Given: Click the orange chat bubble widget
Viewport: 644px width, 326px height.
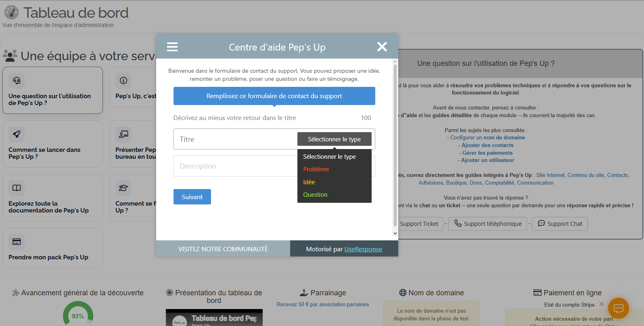Looking at the screenshot, I should click(x=618, y=308).
